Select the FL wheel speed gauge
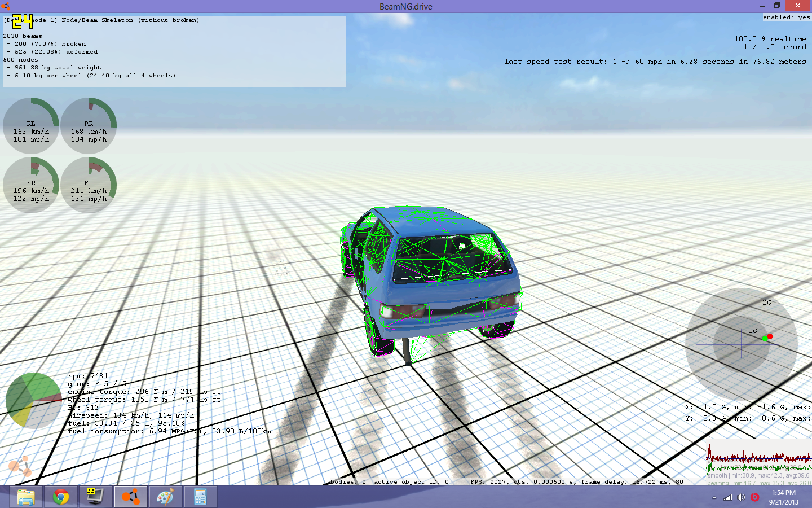Image resolution: width=812 pixels, height=508 pixels. pos(89,185)
